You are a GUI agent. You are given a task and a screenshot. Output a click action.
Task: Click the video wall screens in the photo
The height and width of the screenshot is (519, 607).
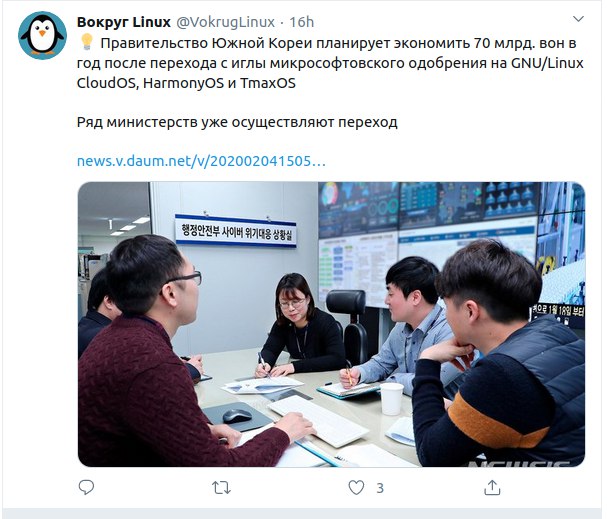[x=451, y=242]
